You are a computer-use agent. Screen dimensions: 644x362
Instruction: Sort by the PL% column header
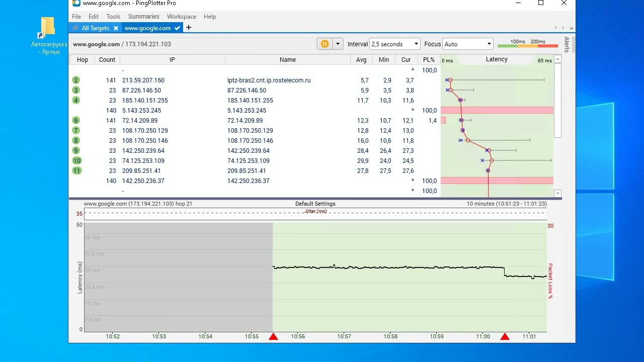coord(429,60)
